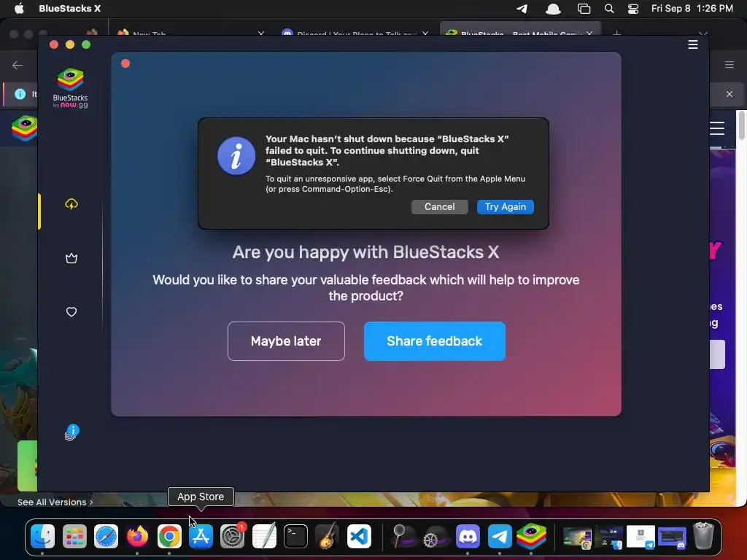Choose Maybe later on the feedback prompt
The height and width of the screenshot is (560, 747).
tap(286, 341)
